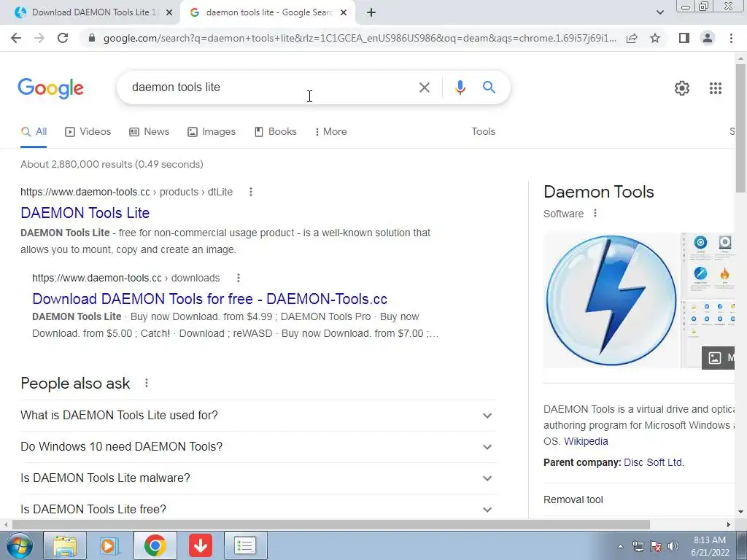Expand 'Do Windows 10 need DAEMON Tools?'

(x=258, y=447)
